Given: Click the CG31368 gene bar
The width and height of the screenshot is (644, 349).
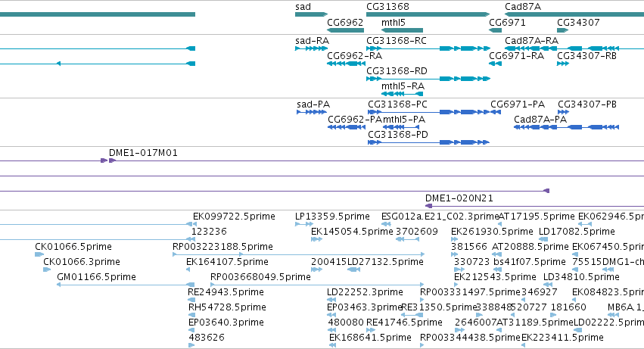Looking at the screenshot, I should coord(428,14).
